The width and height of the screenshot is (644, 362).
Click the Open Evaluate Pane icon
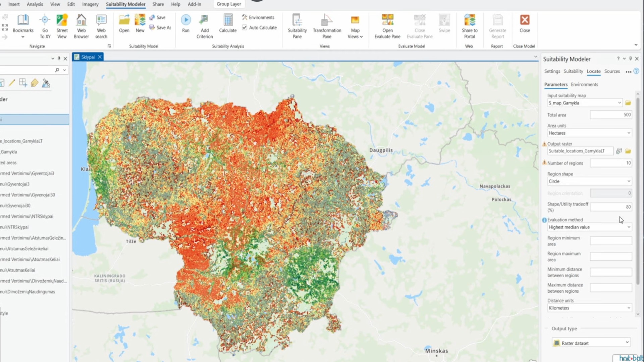click(387, 20)
